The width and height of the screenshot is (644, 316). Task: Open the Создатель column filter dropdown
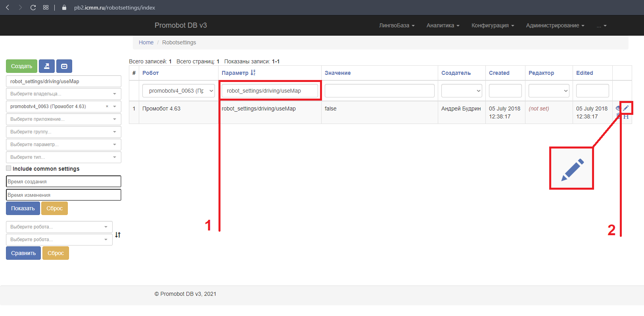pyautogui.click(x=462, y=91)
